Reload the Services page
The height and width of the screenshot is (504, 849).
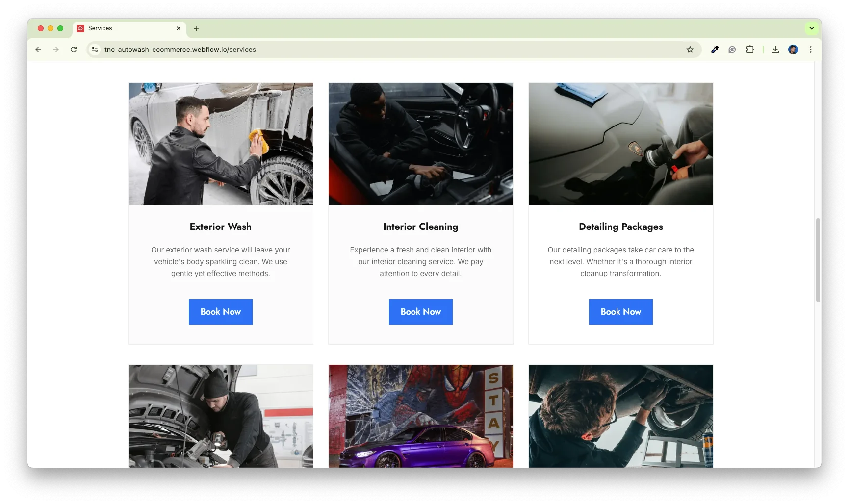tap(74, 50)
